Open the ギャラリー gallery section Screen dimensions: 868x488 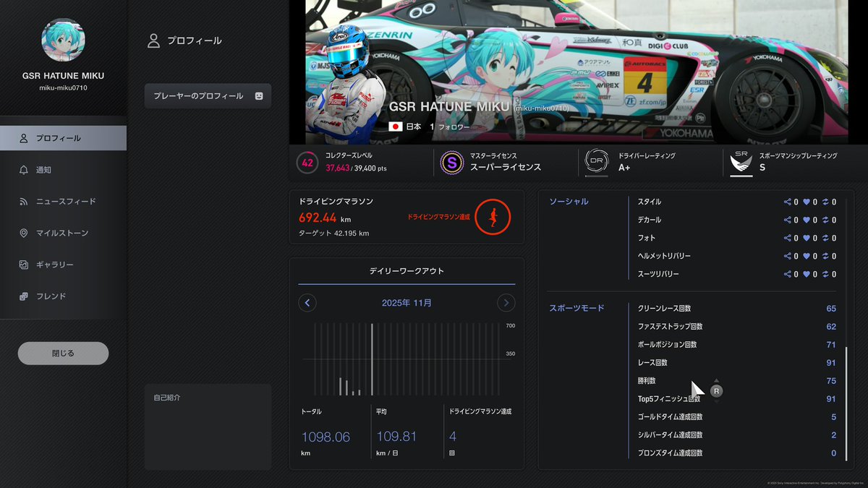63,265
